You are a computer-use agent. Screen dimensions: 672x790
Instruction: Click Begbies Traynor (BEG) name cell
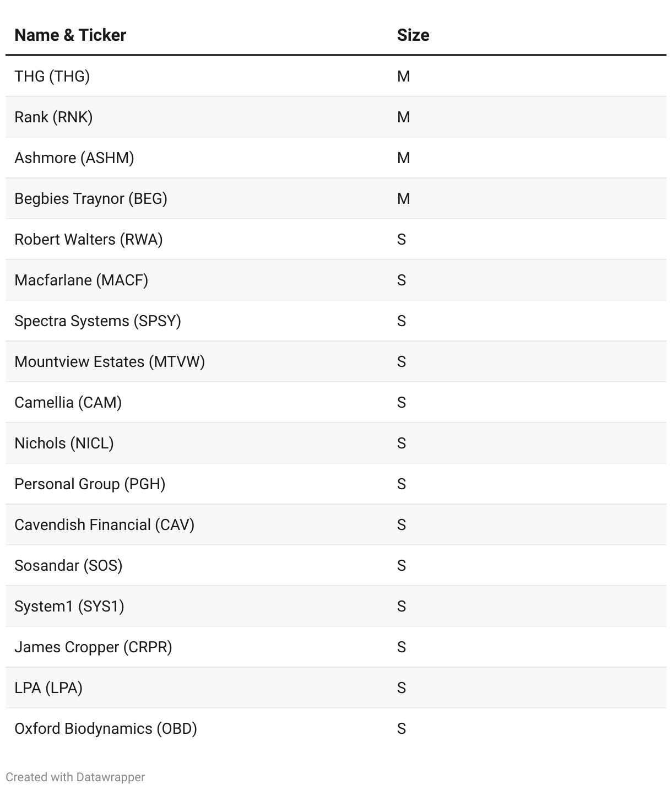pos(91,198)
